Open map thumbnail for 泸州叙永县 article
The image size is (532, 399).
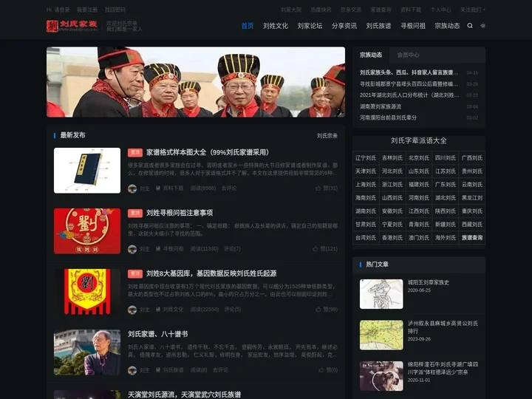click(381, 335)
